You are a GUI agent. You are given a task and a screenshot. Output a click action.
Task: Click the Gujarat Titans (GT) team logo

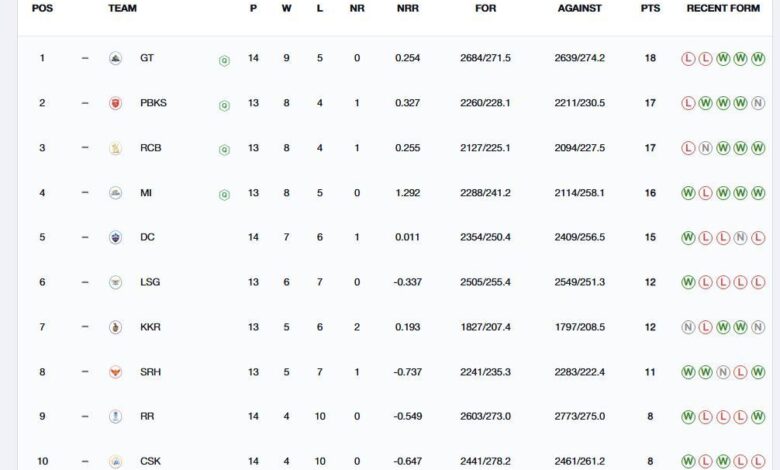pyautogui.click(x=115, y=59)
